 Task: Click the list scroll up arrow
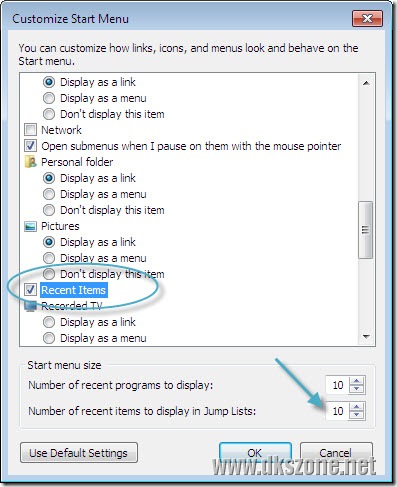point(366,83)
